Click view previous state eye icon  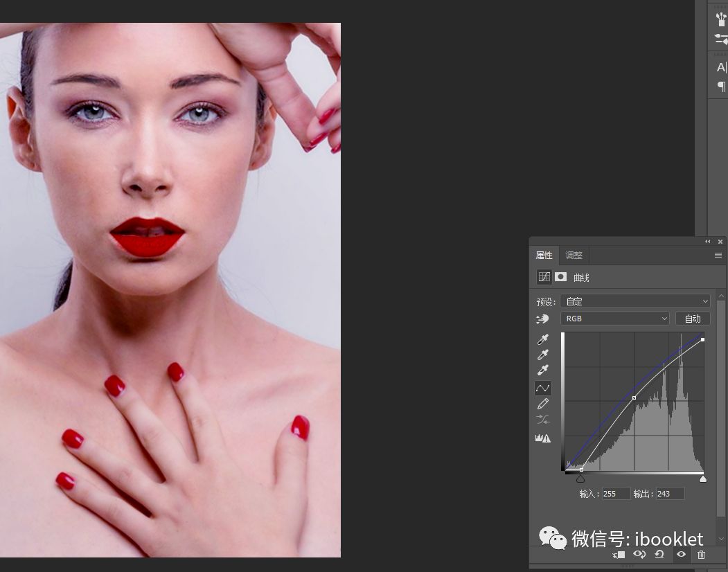[639, 554]
